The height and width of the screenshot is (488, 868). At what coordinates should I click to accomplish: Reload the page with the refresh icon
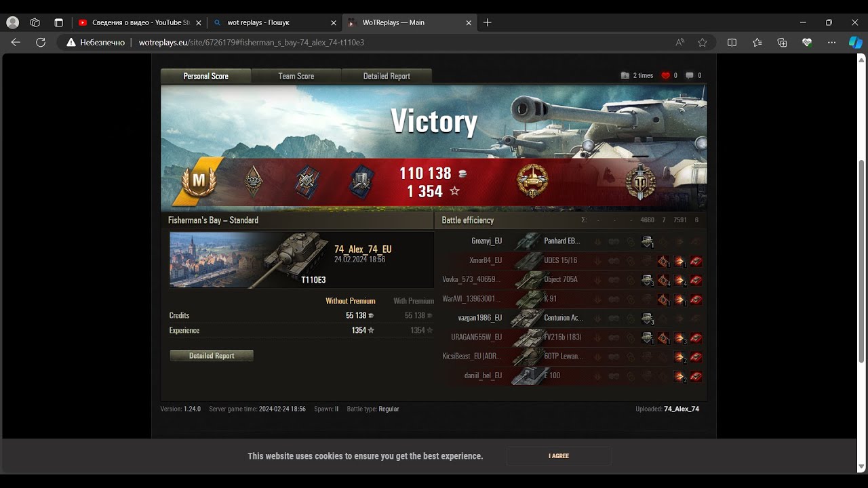click(41, 42)
